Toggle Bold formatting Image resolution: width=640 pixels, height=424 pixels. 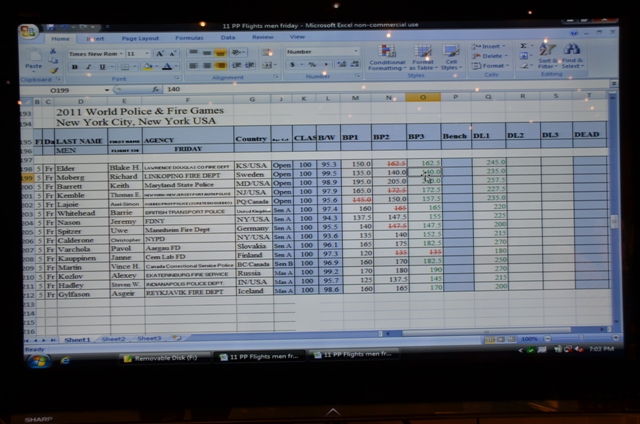tap(75, 67)
